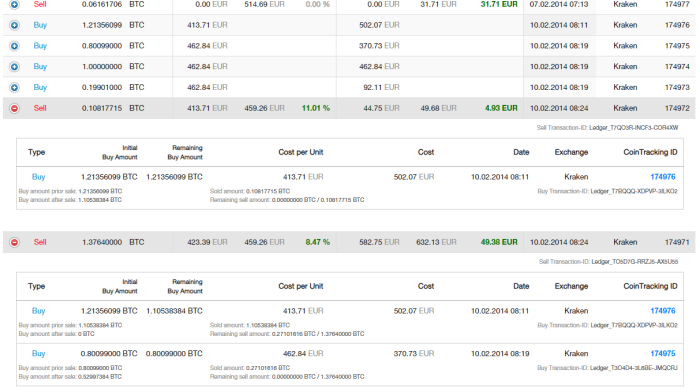Select the 49.38 EUR gain value
This screenshot has height=387, width=700.
(499, 242)
